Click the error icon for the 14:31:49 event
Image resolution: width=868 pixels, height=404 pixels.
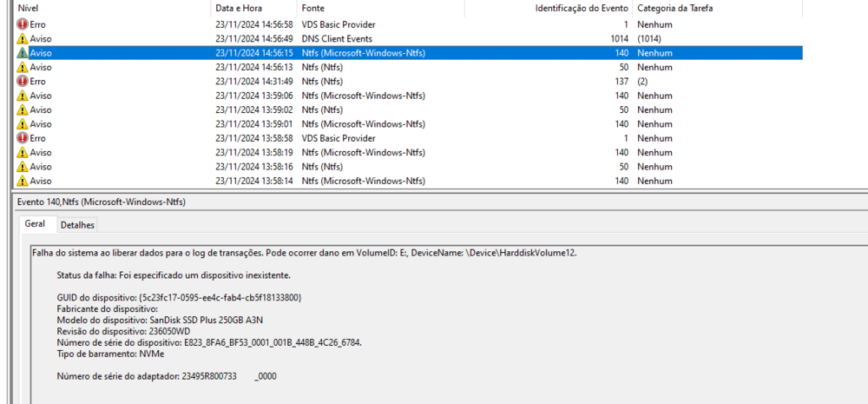[x=23, y=81]
